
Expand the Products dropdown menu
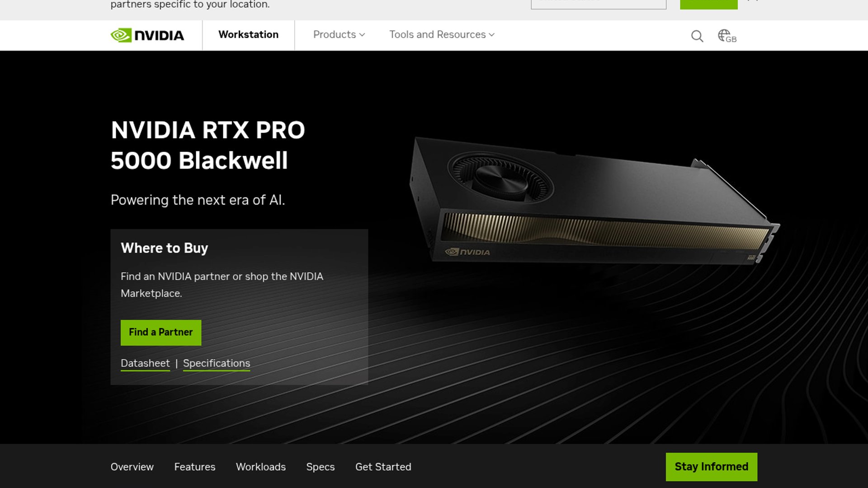tap(339, 35)
